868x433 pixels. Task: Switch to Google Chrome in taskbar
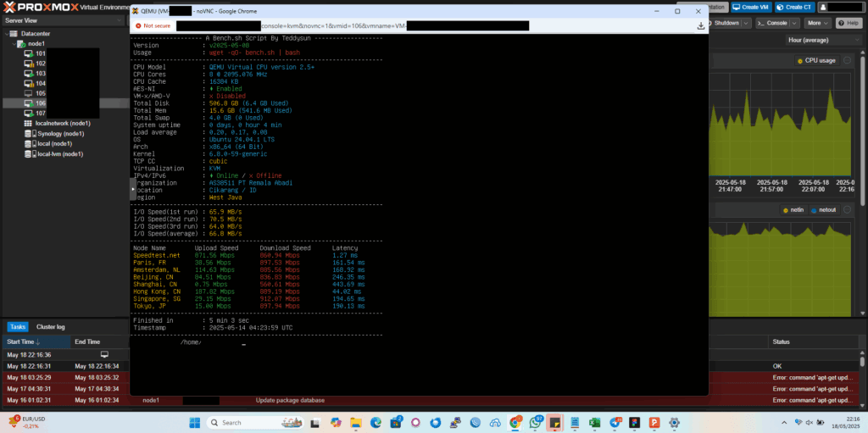click(515, 423)
